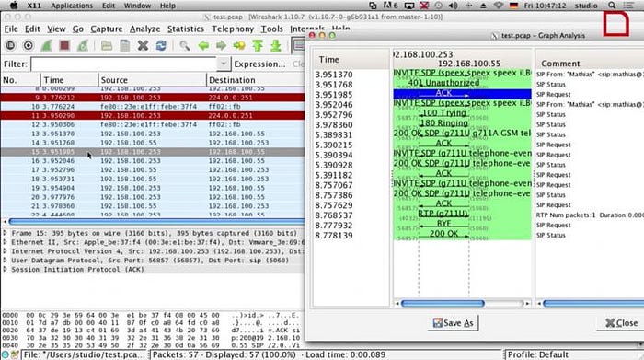Image resolution: width=644 pixels, height=360 pixels.
Task: Open the Capture menu
Action: [107, 29]
